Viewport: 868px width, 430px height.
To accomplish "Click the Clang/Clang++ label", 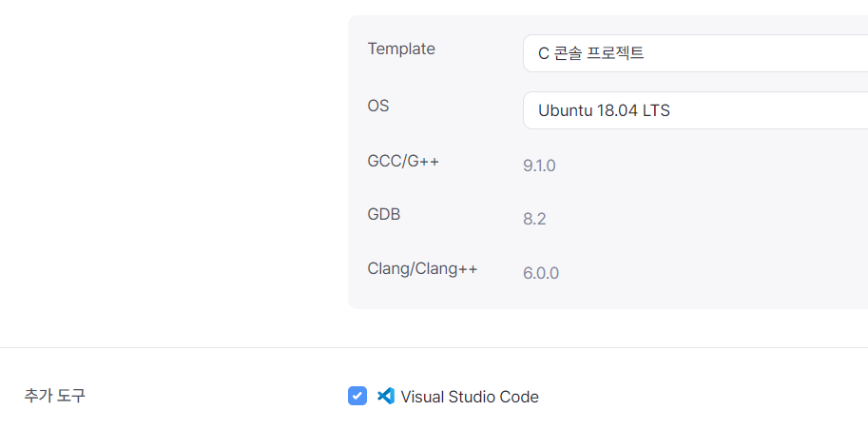I will click(x=422, y=268).
